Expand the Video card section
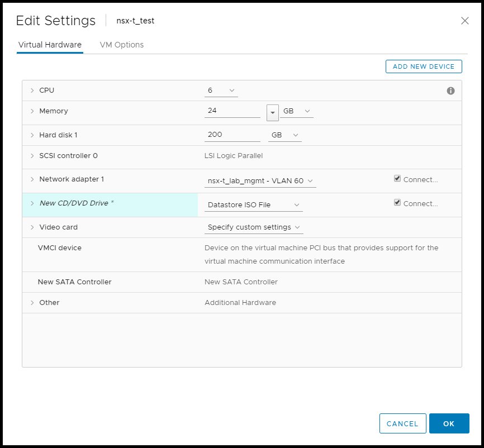 click(x=32, y=227)
